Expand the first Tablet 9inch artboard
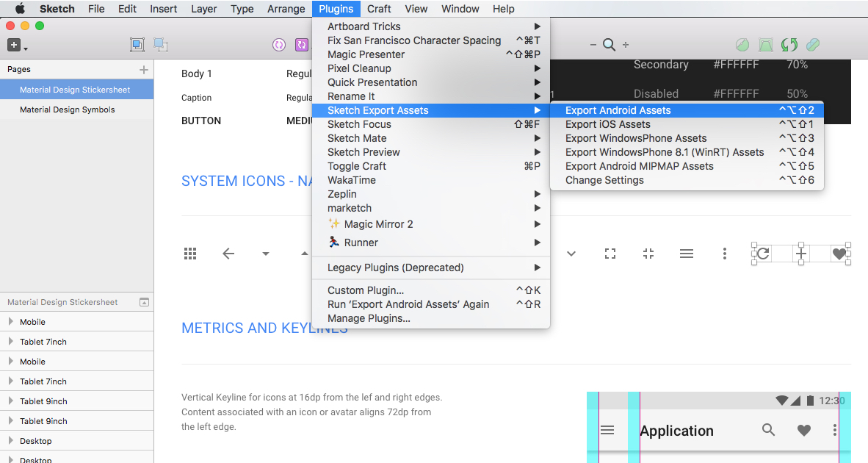 [10, 401]
